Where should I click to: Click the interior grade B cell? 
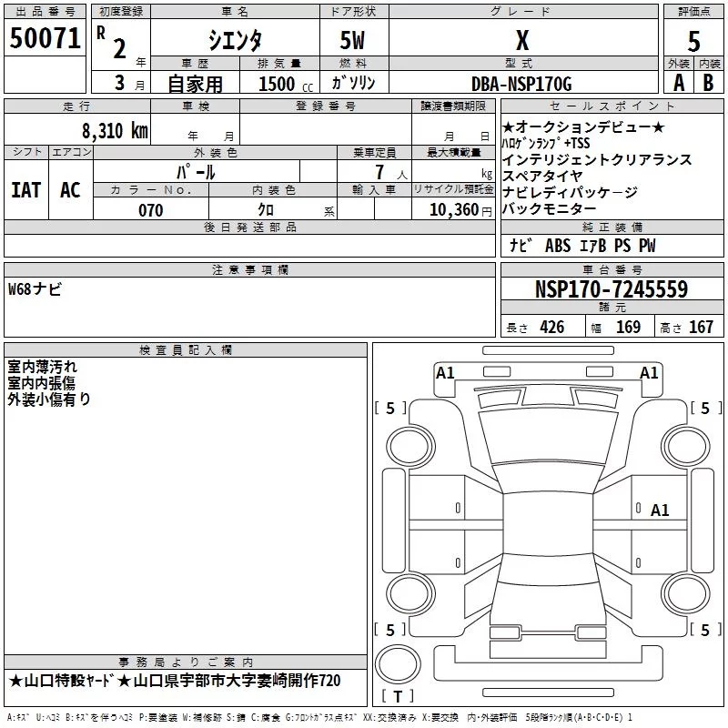tap(708, 83)
